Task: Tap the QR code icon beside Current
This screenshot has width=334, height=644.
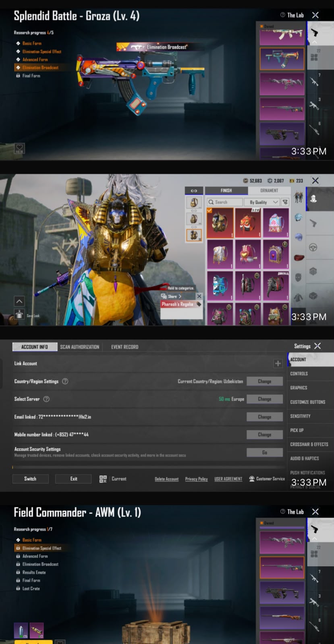Action: pos(103,479)
